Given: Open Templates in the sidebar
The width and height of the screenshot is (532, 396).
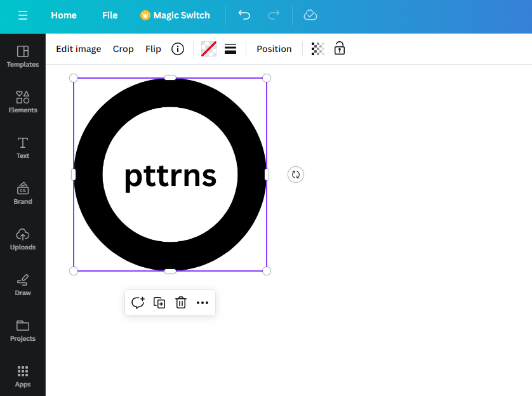Looking at the screenshot, I should coord(23,56).
